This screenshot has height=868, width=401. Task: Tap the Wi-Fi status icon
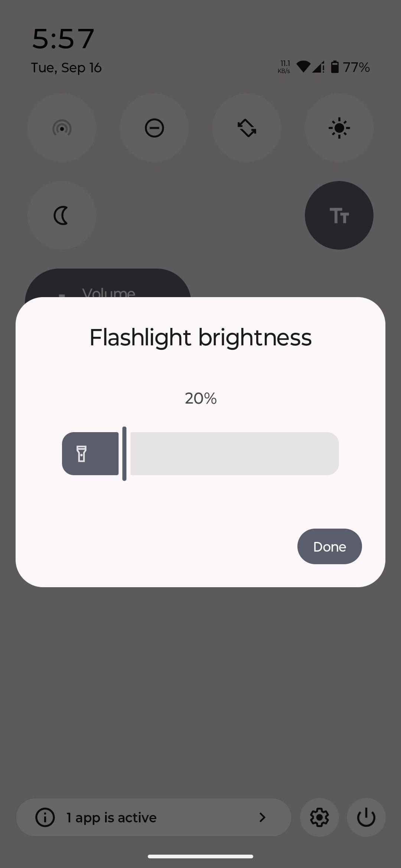click(x=303, y=67)
